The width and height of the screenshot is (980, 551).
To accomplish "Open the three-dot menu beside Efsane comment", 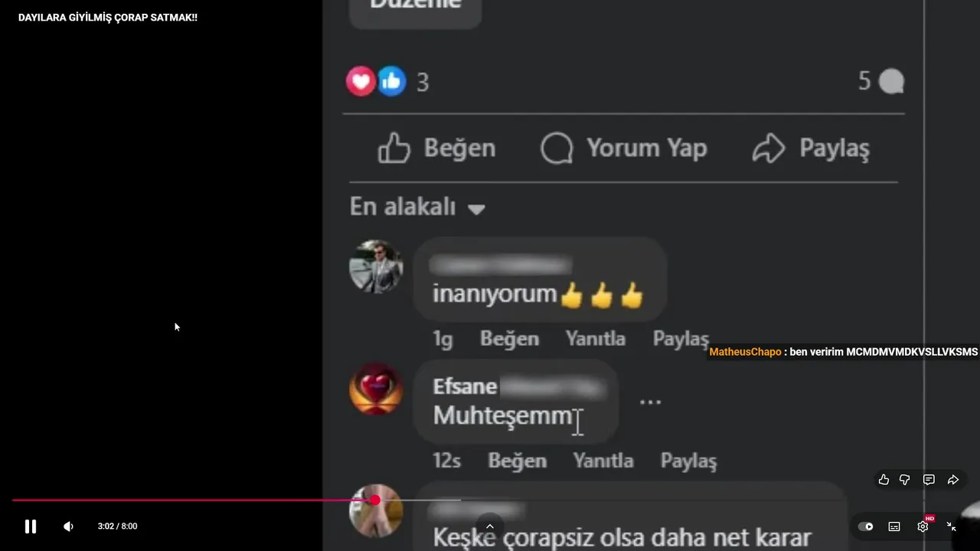I will (650, 402).
